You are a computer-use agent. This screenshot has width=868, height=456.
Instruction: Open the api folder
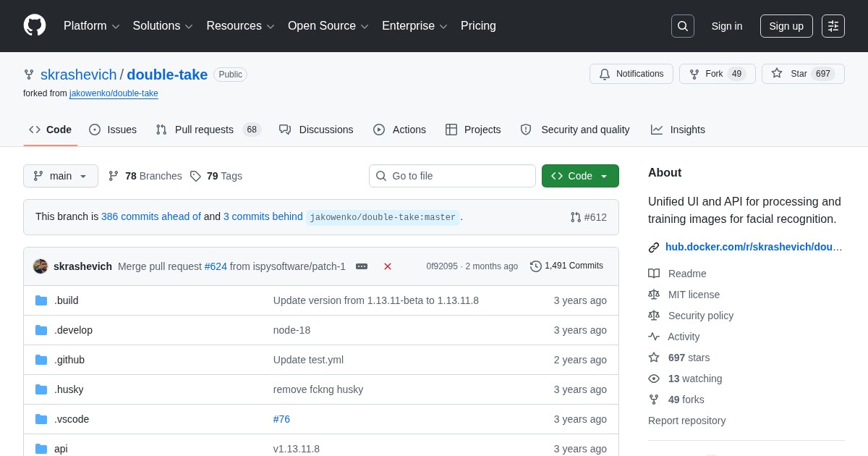pos(61,449)
